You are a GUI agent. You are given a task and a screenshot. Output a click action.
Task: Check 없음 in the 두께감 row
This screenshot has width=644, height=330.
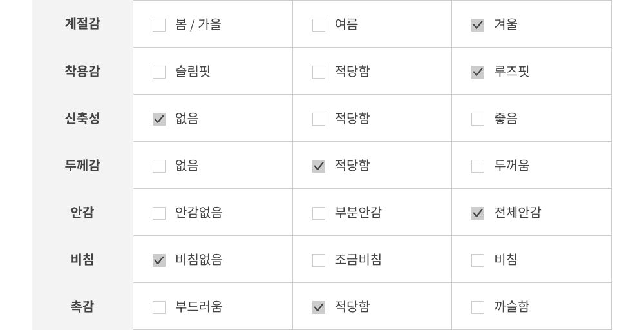point(159,166)
